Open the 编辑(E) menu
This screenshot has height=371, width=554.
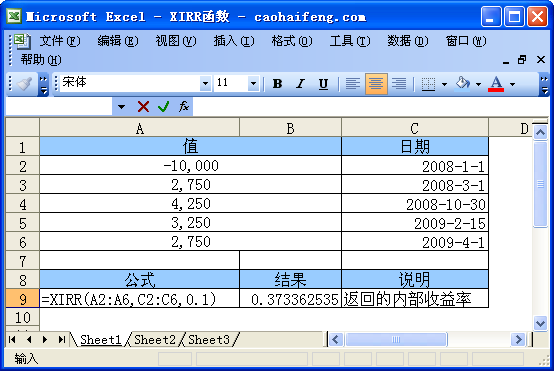click(x=118, y=41)
